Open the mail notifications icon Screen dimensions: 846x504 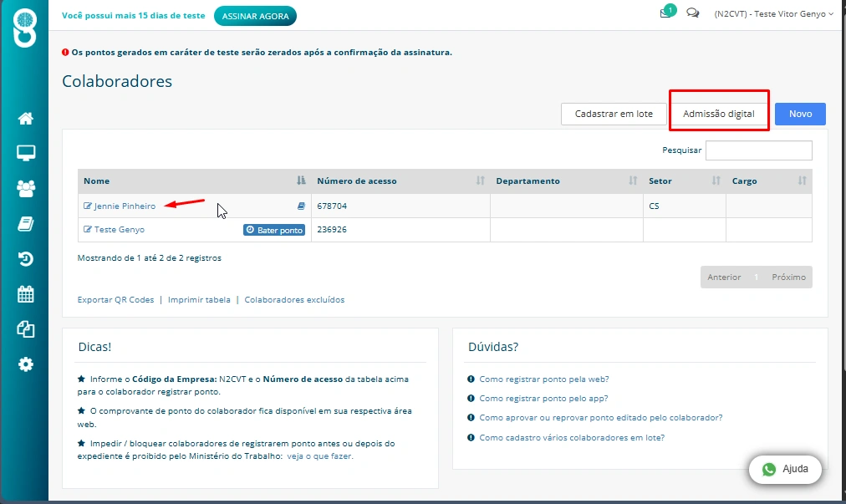click(x=667, y=13)
